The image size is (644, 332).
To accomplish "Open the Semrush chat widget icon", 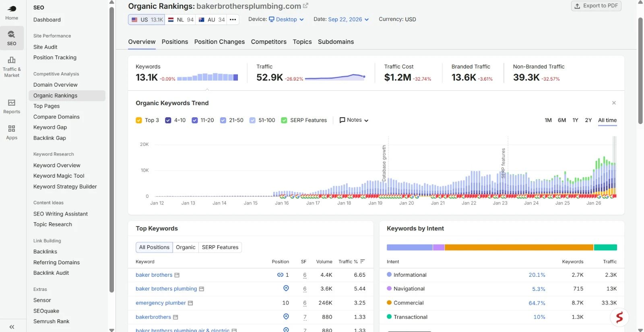I will [x=619, y=317].
